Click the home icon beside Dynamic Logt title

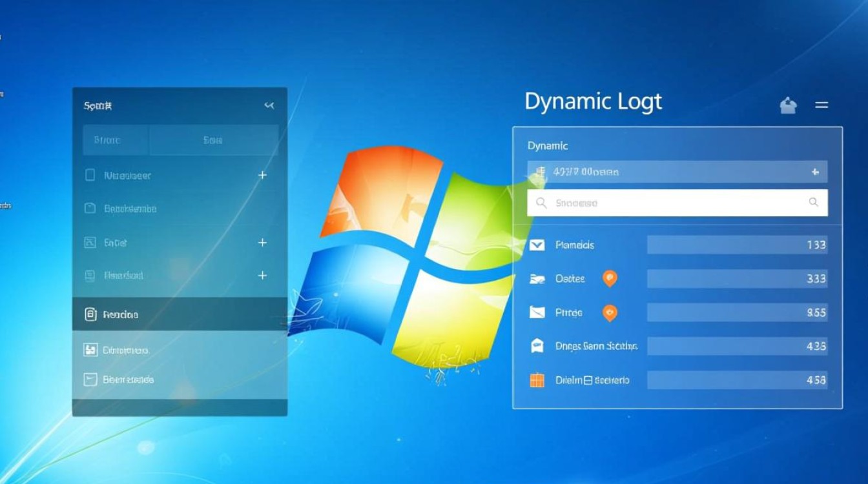click(x=788, y=105)
